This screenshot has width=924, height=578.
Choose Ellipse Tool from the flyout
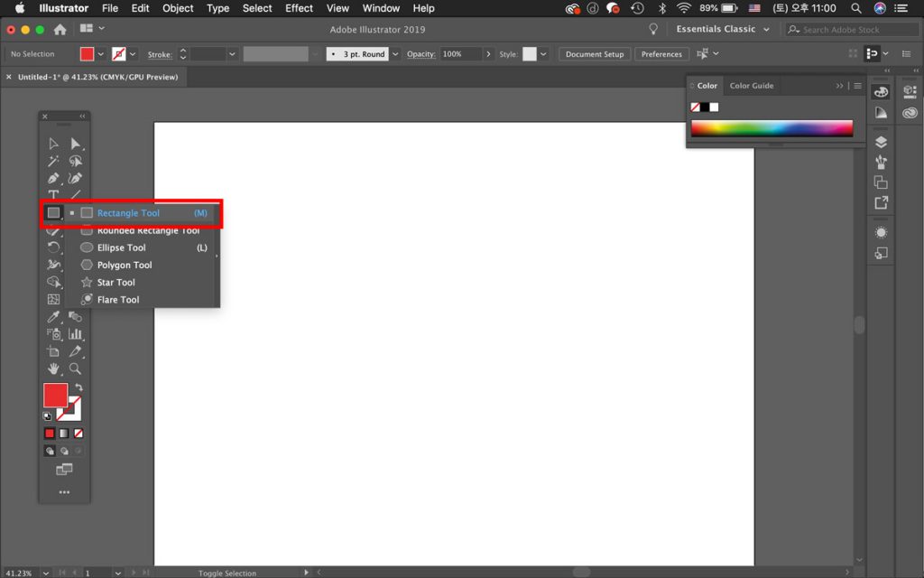[143, 247]
